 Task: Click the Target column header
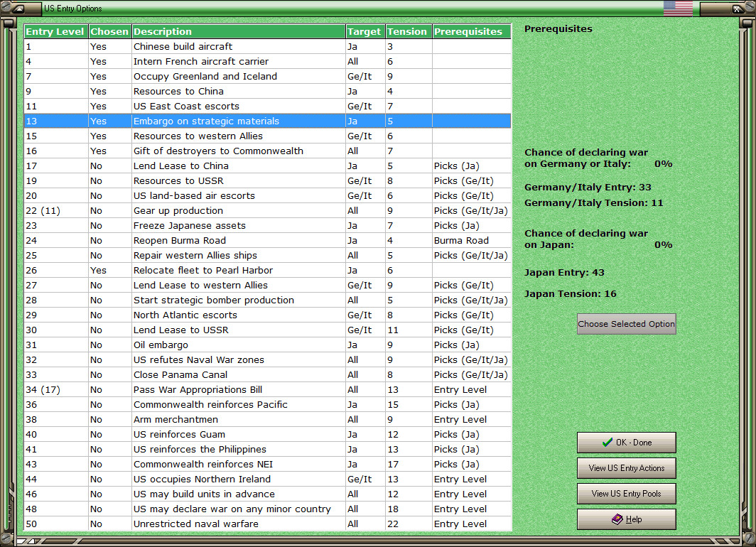click(365, 31)
